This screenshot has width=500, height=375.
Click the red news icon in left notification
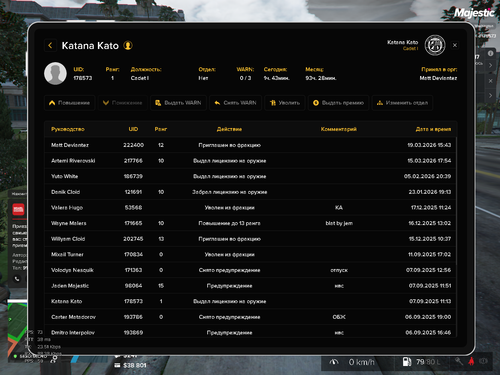click(18, 210)
